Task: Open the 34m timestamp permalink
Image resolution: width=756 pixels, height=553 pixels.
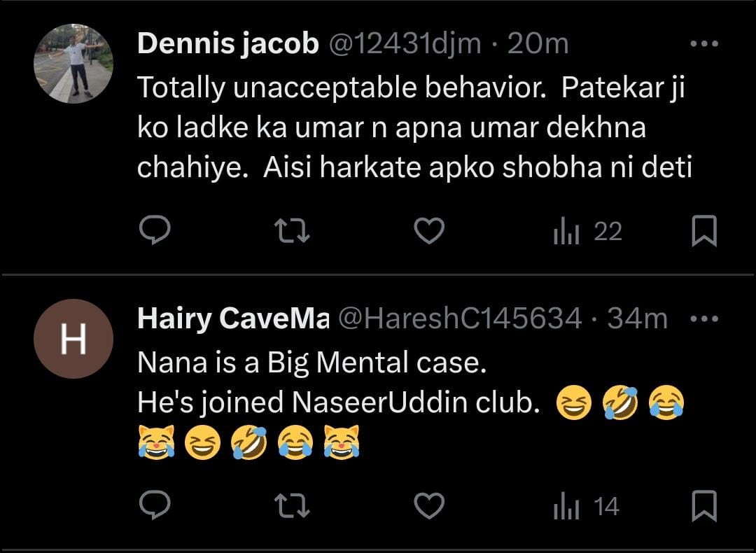Action: point(637,319)
